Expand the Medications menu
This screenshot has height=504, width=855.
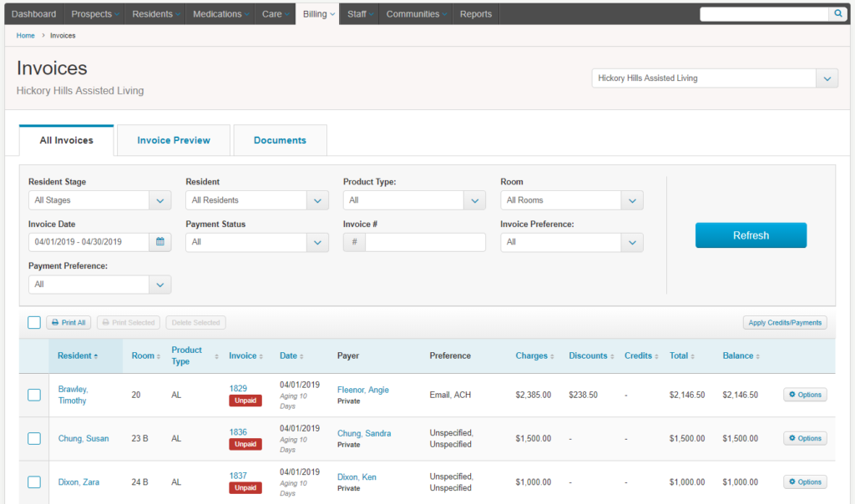click(x=220, y=14)
